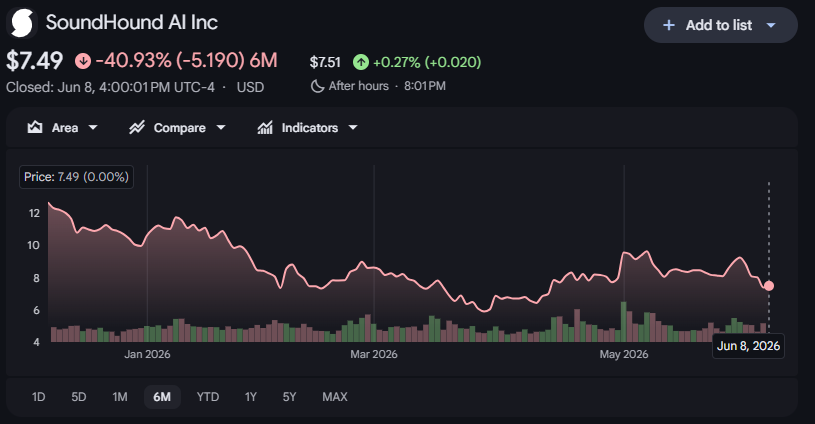
Task: Click the 8 y-axis value
Action: pyautogui.click(x=36, y=278)
